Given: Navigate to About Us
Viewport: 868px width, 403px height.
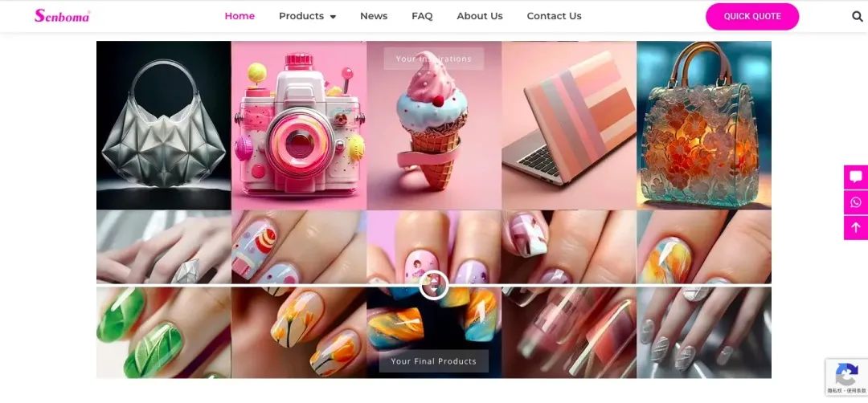Looking at the screenshot, I should click(479, 16).
